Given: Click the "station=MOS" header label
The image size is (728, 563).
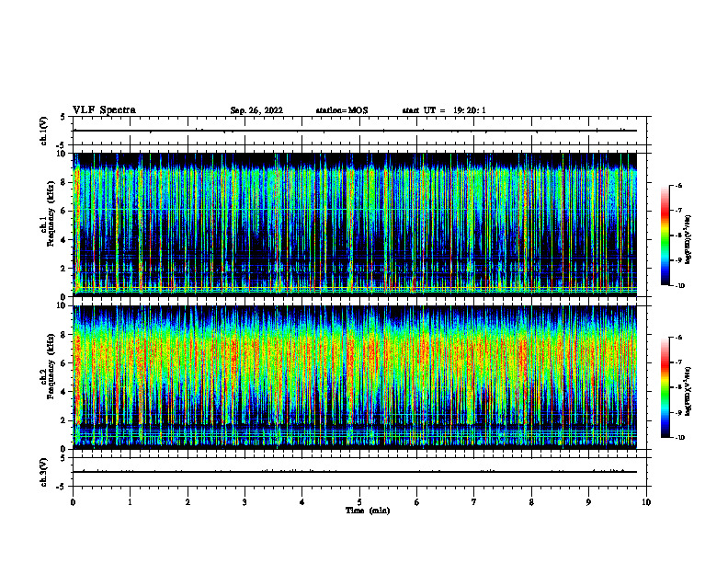Looking at the screenshot, I should [342, 110].
